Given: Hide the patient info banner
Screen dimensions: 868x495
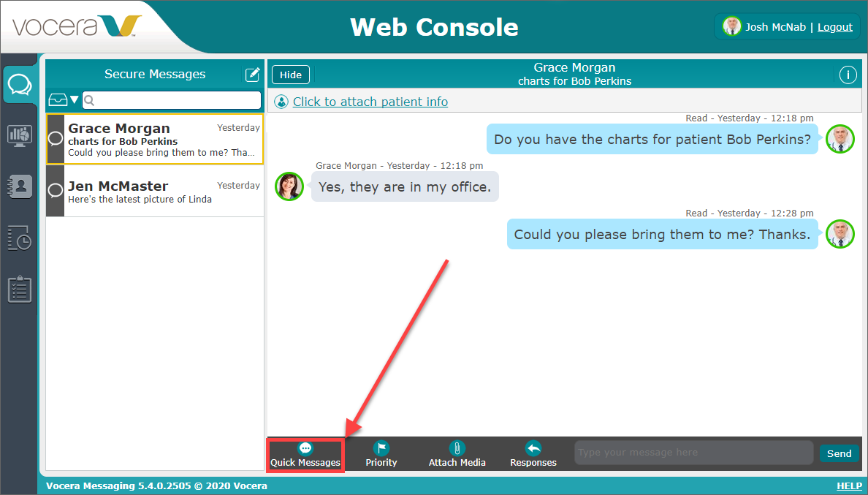Looking at the screenshot, I should tap(290, 74).
